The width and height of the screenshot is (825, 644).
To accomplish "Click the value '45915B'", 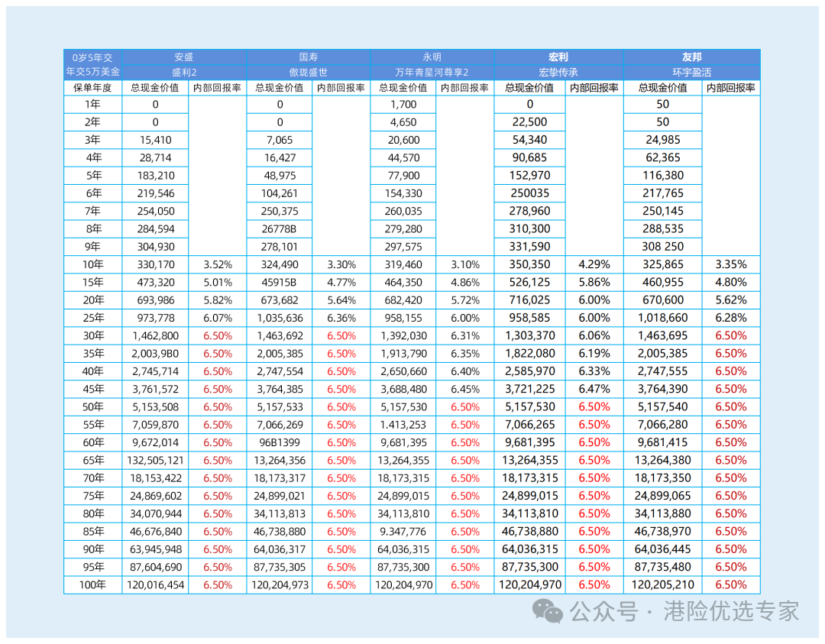I will point(280,283).
